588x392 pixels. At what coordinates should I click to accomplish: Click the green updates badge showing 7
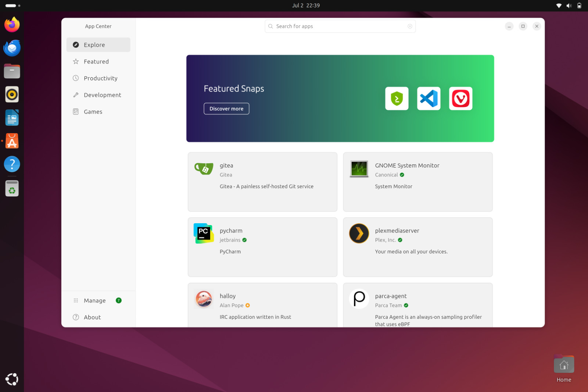119,300
